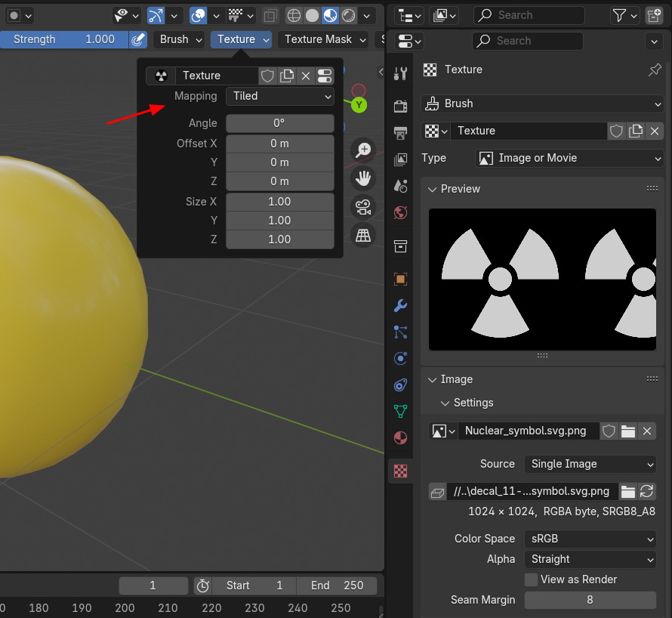Screen dimensions: 672x618
Task: Open the Material properties tab
Action: coord(400,438)
